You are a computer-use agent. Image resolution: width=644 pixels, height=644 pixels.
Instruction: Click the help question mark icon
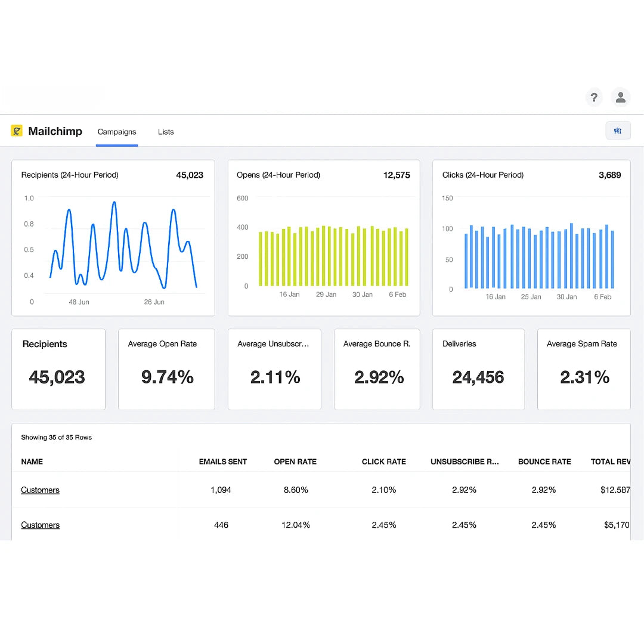tap(593, 97)
